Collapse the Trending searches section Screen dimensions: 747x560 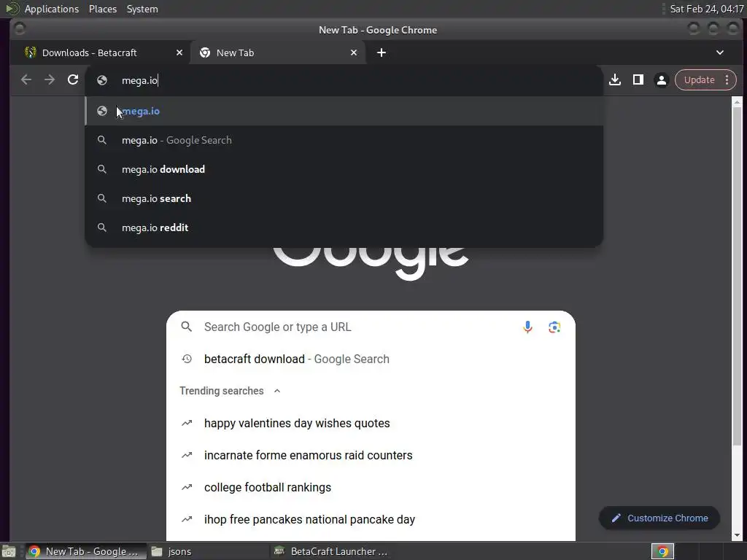[276, 391]
